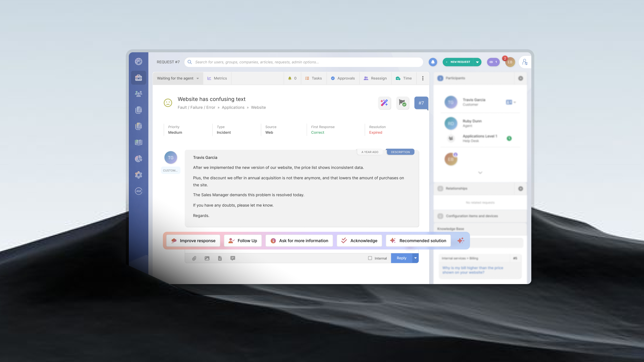This screenshot has height=362, width=644.
Task: Click the Recommended solution button
Action: pos(418,241)
